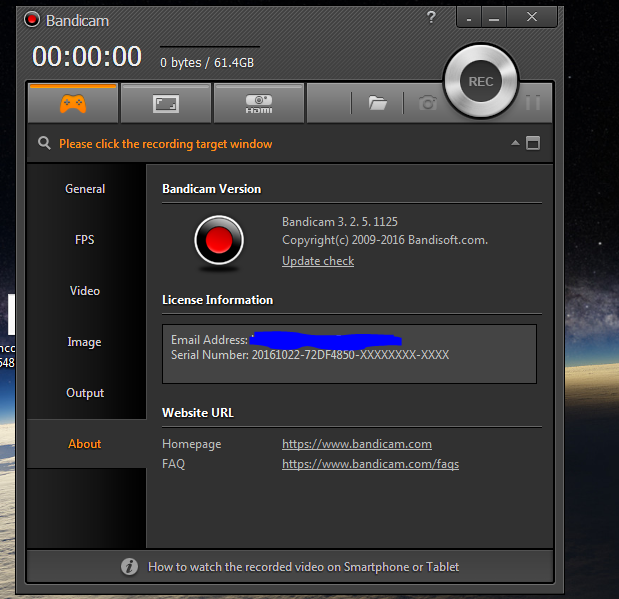Select the About tab
Image resolution: width=619 pixels, height=599 pixels.
pos(85,444)
